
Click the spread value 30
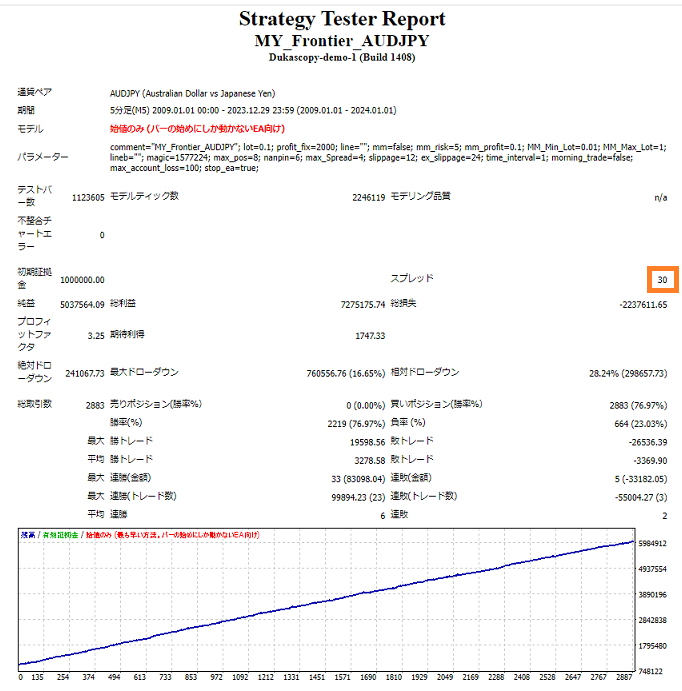663,280
